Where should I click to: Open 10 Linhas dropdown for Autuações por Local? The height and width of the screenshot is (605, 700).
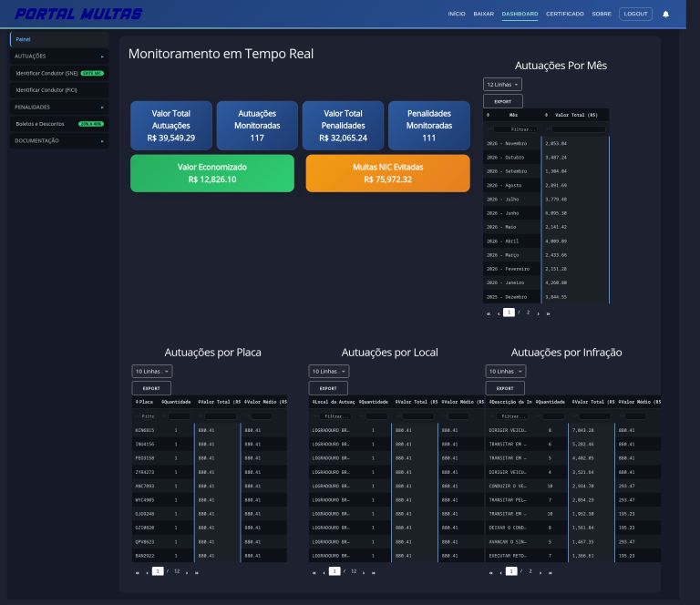click(x=328, y=371)
